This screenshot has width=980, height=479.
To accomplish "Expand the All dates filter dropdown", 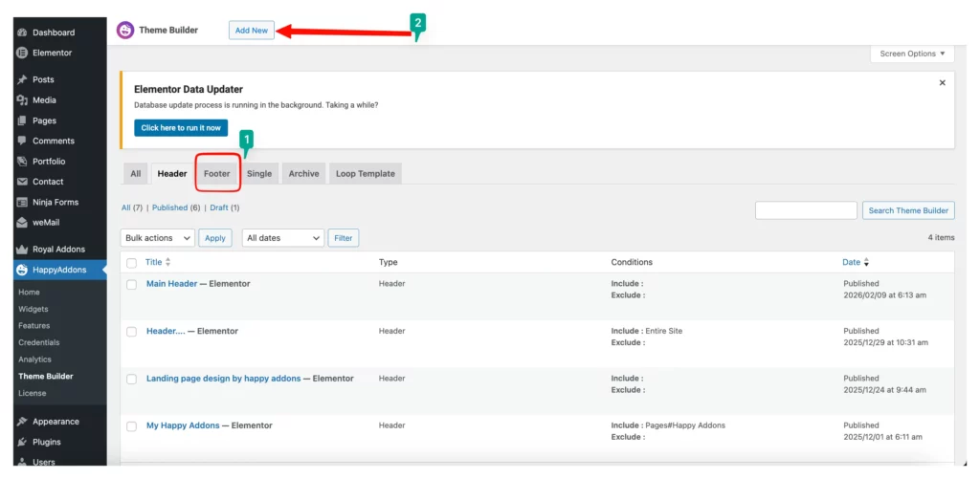I will click(x=282, y=238).
